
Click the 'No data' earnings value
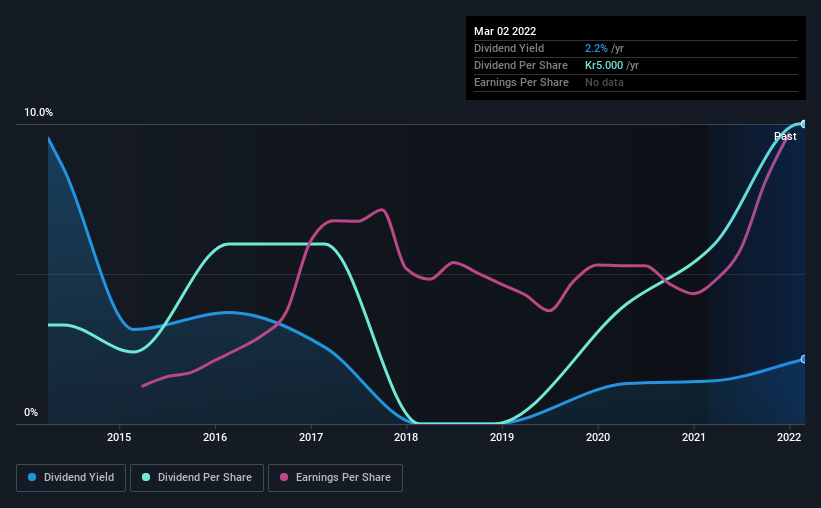click(604, 82)
